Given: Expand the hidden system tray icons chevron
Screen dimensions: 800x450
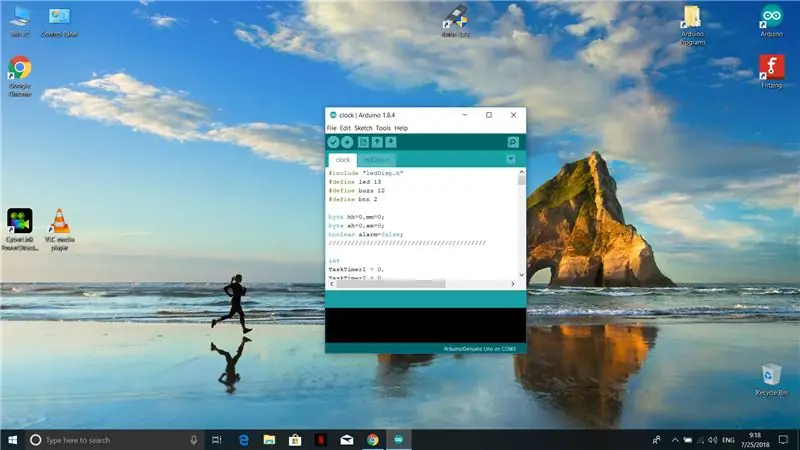Looking at the screenshot, I should [x=675, y=440].
